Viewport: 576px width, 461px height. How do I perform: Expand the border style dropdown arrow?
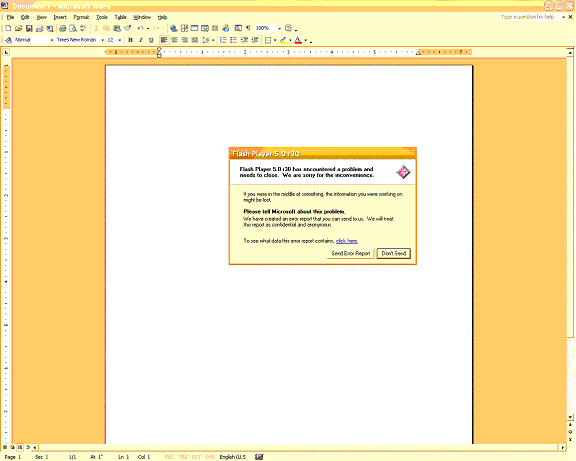(275, 40)
